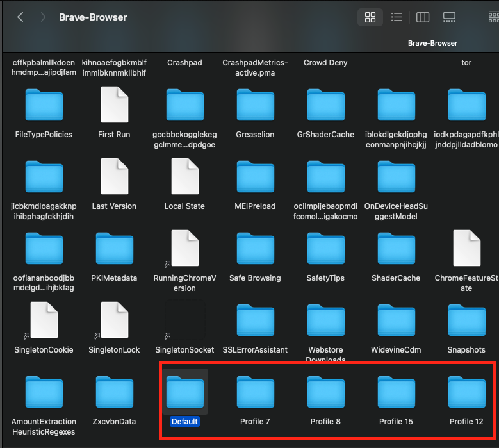Select the WidevineCdm folder
Screen dimensions: 499x448
point(397,320)
